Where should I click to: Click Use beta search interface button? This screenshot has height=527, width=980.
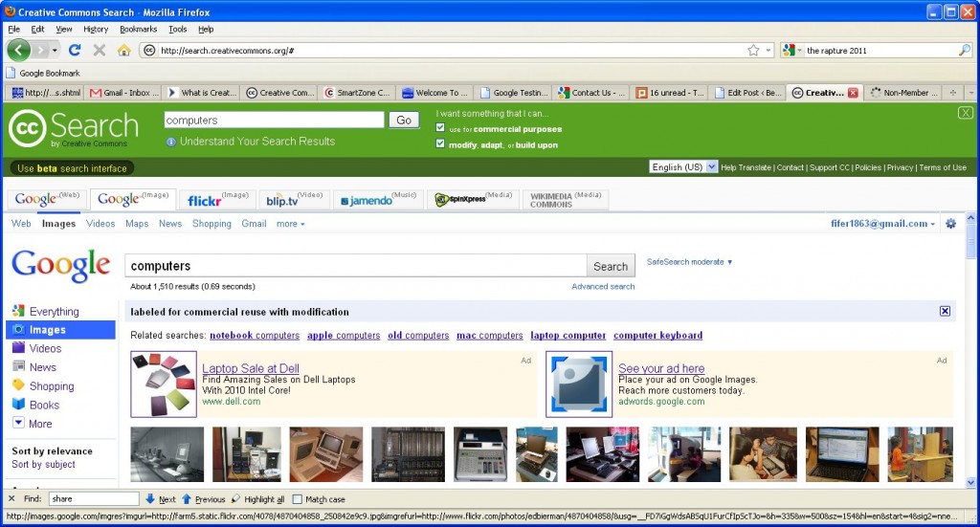point(72,168)
